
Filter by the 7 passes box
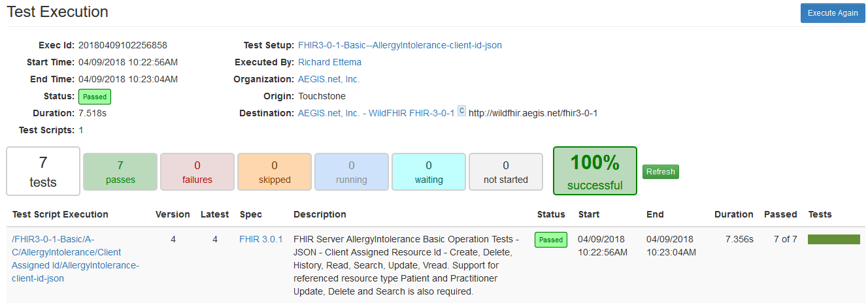click(x=120, y=172)
